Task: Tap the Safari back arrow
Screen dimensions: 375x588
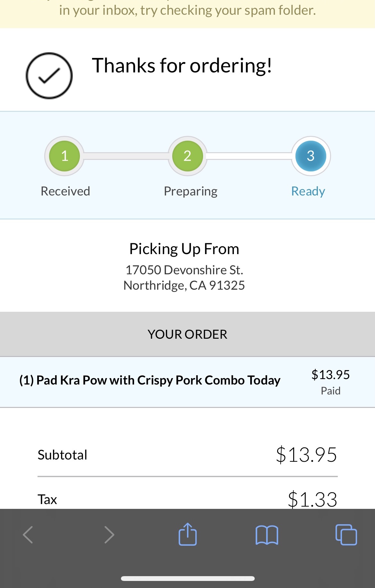Action: click(28, 535)
